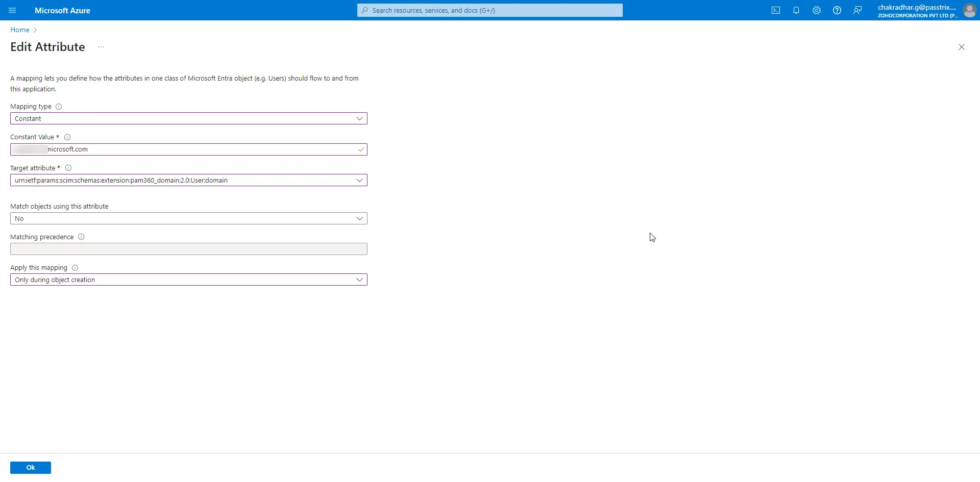
Task: View the Matching precedence info tooltip
Action: point(81,237)
